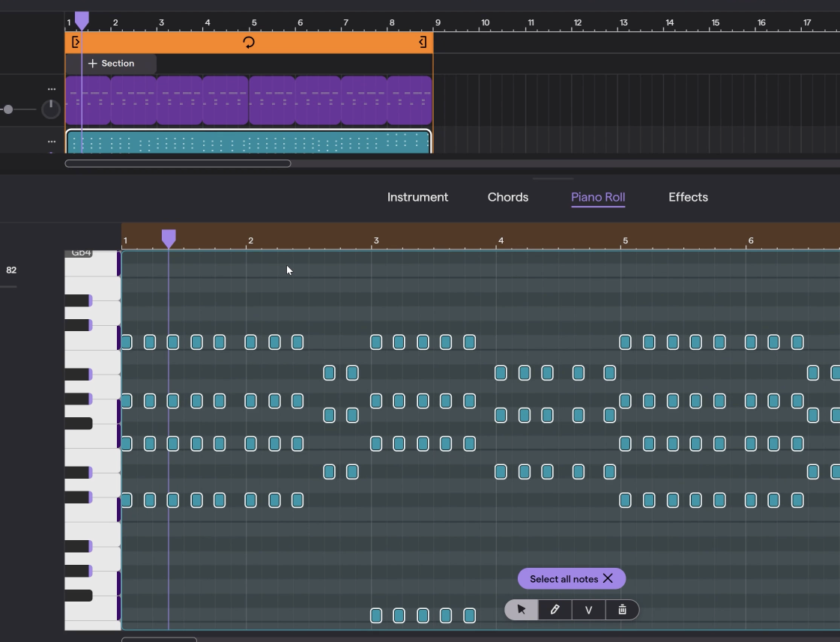This screenshot has height=642, width=840.
Task: Click the arrangement timeline playhead marker
Action: (82, 21)
